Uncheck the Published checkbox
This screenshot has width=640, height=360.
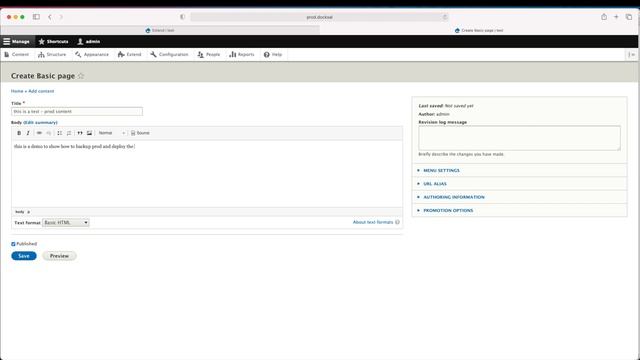click(13, 244)
